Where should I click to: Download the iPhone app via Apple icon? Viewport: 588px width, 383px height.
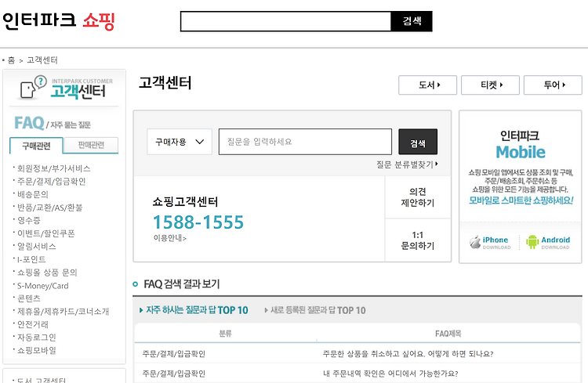(x=490, y=242)
